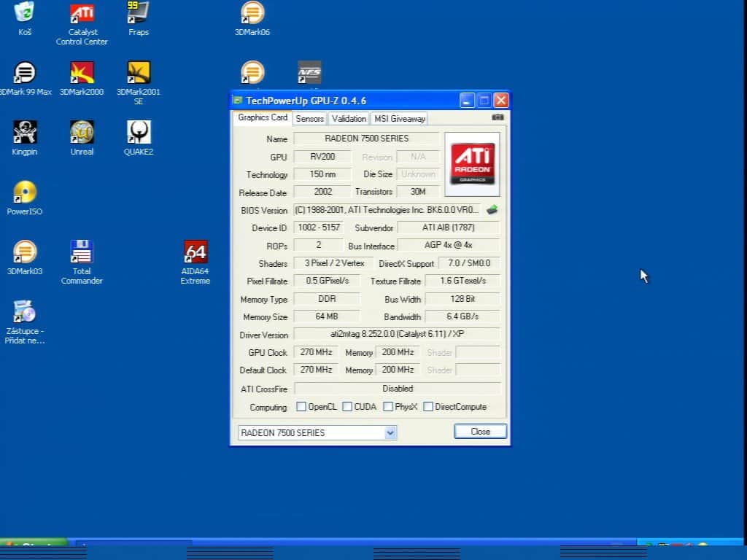Select the Memory Size value 64 MB
Screen dimensions: 747x560
coord(328,316)
